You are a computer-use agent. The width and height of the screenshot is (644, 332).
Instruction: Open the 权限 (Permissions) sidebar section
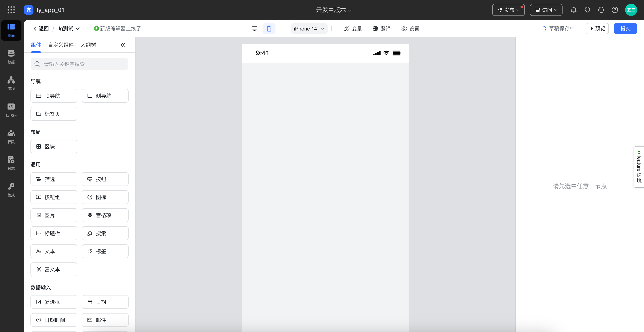[11, 136]
